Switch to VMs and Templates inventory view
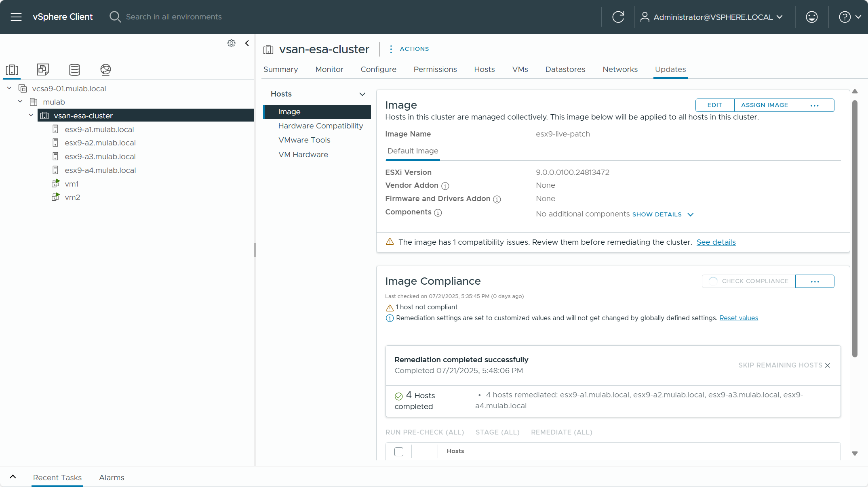Screen dimensions: 868x487 (43, 69)
